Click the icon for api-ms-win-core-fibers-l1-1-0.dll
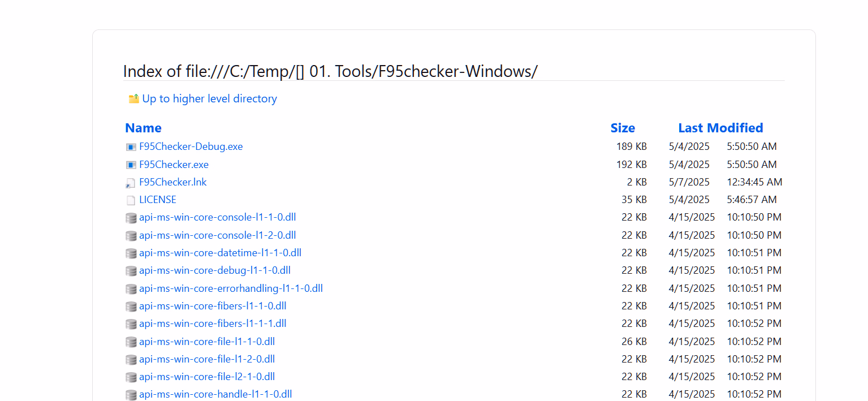Viewport: 868px width, 401px height. tap(131, 307)
